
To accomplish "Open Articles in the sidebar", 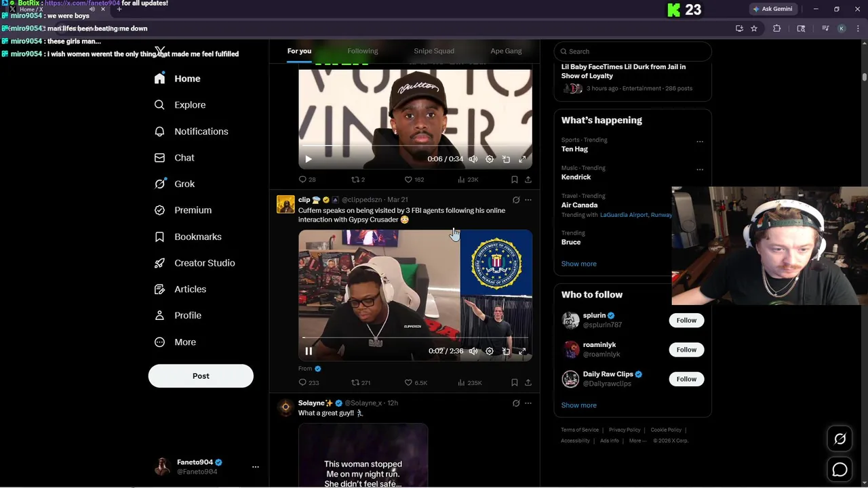I will [x=180, y=289].
